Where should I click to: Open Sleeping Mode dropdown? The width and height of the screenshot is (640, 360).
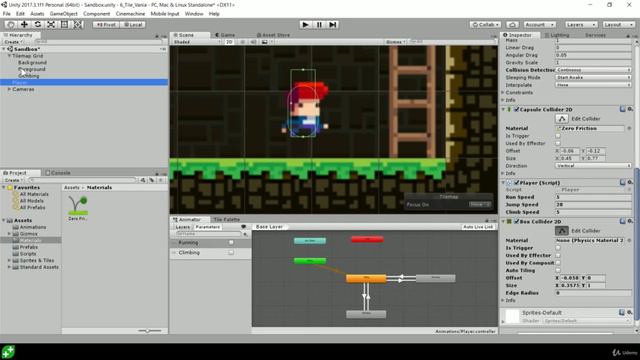[593, 77]
